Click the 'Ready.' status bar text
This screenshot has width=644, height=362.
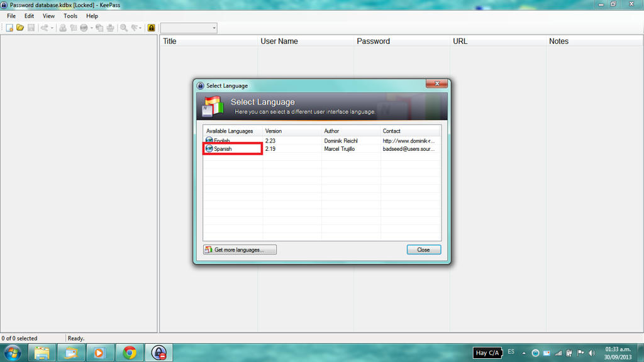click(x=76, y=338)
